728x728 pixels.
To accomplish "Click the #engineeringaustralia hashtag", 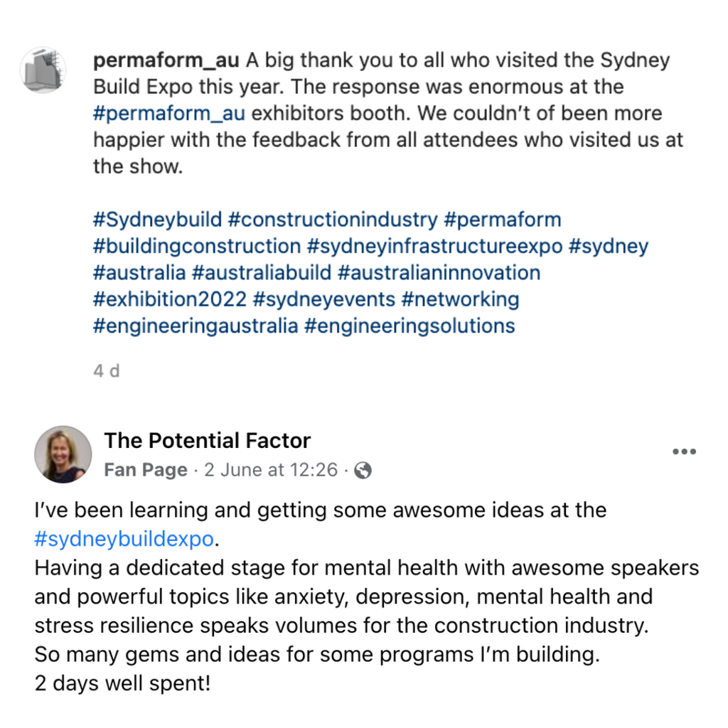I will pos(196,326).
